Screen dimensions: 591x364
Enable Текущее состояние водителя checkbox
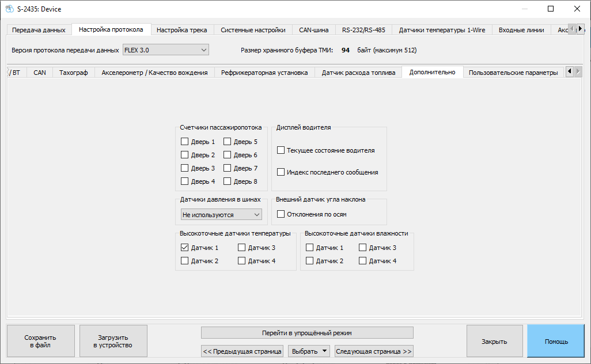click(281, 150)
